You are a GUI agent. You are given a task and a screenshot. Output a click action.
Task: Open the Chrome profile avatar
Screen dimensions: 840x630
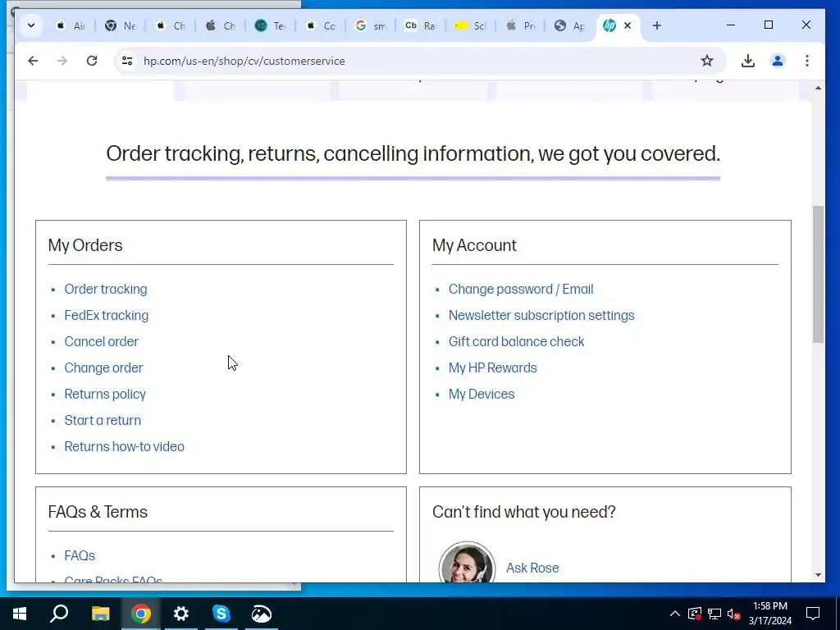coord(778,61)
